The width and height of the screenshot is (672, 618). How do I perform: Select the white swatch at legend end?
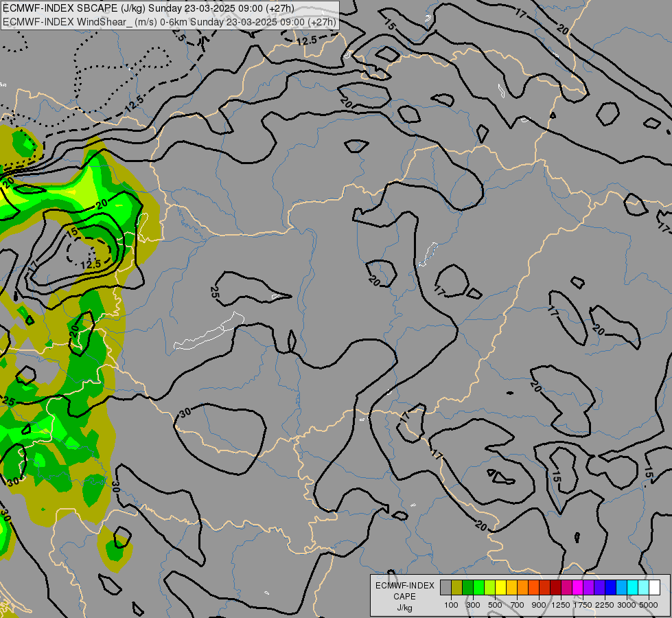coord(654,587)
